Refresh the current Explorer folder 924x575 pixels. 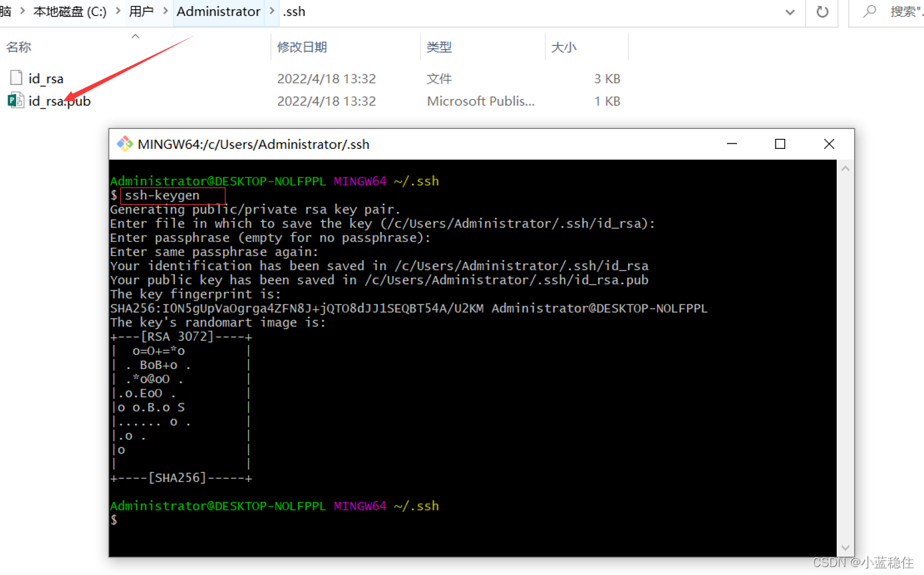[822, 11]
